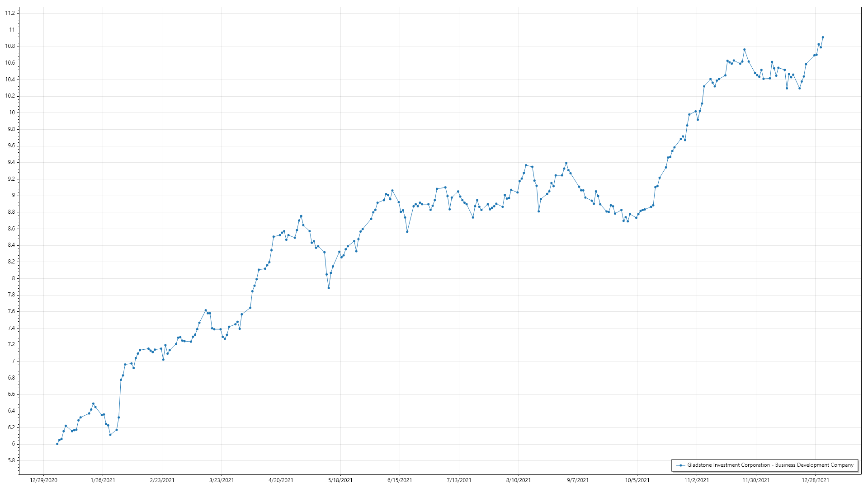
Task: Click the 12/29/2020 date label on x-axis
Action: (43, 480)
